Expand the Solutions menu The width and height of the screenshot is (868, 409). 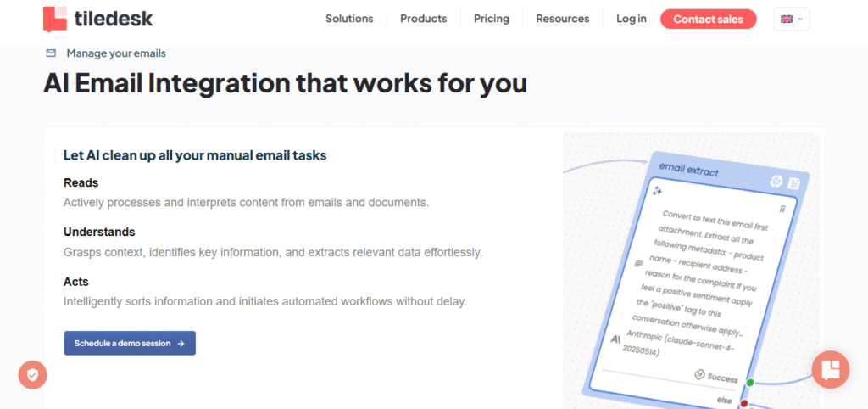[349, 19]
